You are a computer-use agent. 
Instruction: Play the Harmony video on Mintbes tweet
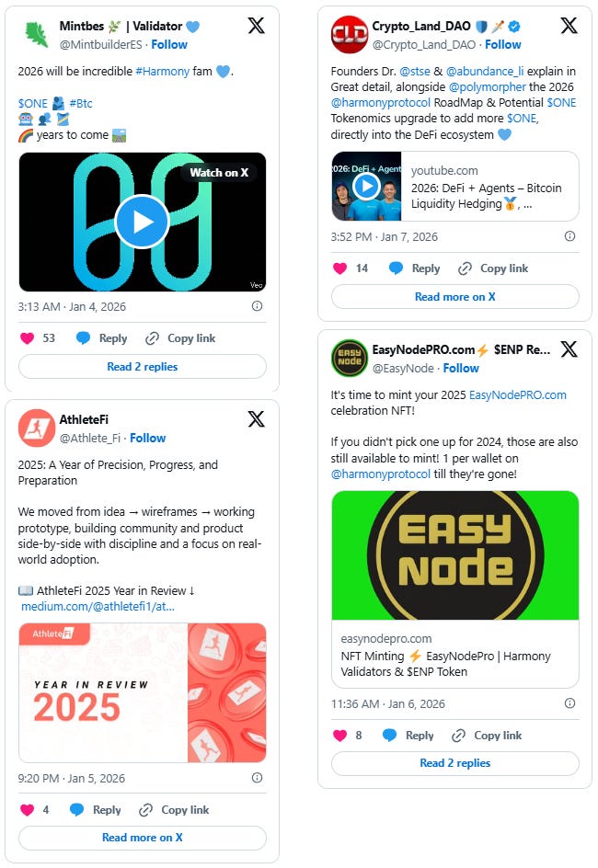143,222
